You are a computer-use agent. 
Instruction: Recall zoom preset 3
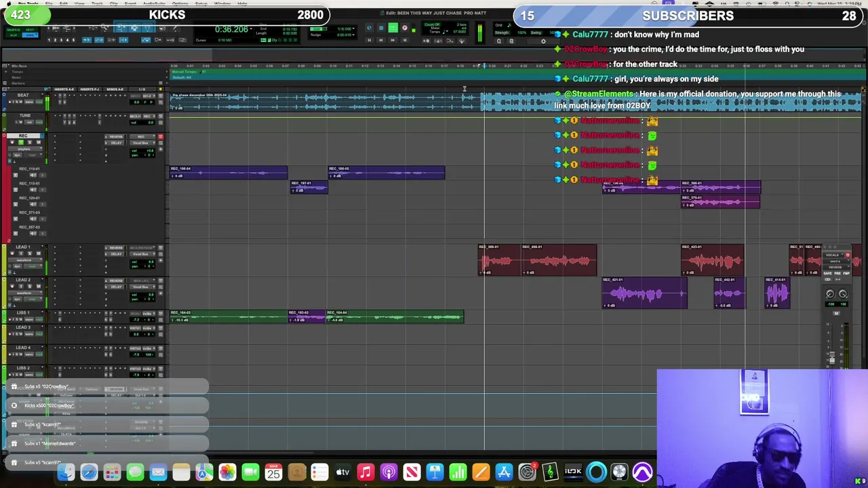(61, 40)
